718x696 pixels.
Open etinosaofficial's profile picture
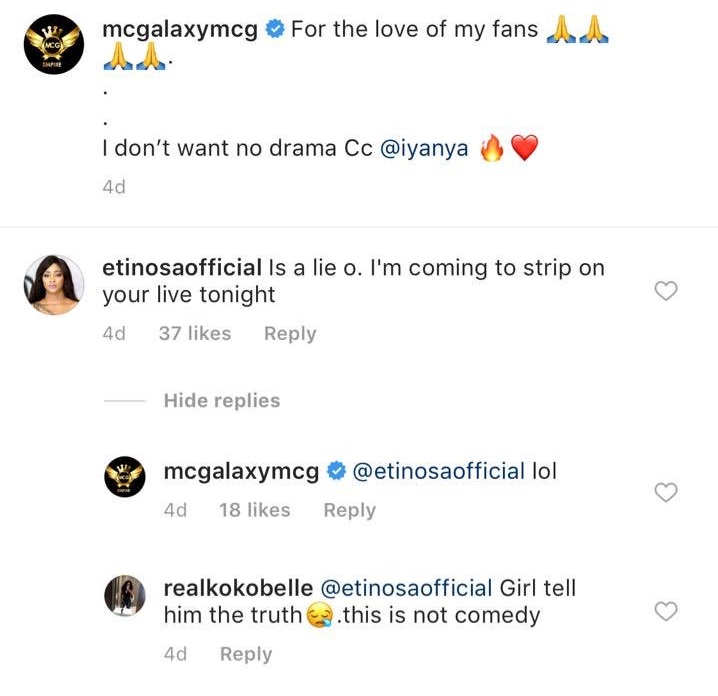(52, 285)
